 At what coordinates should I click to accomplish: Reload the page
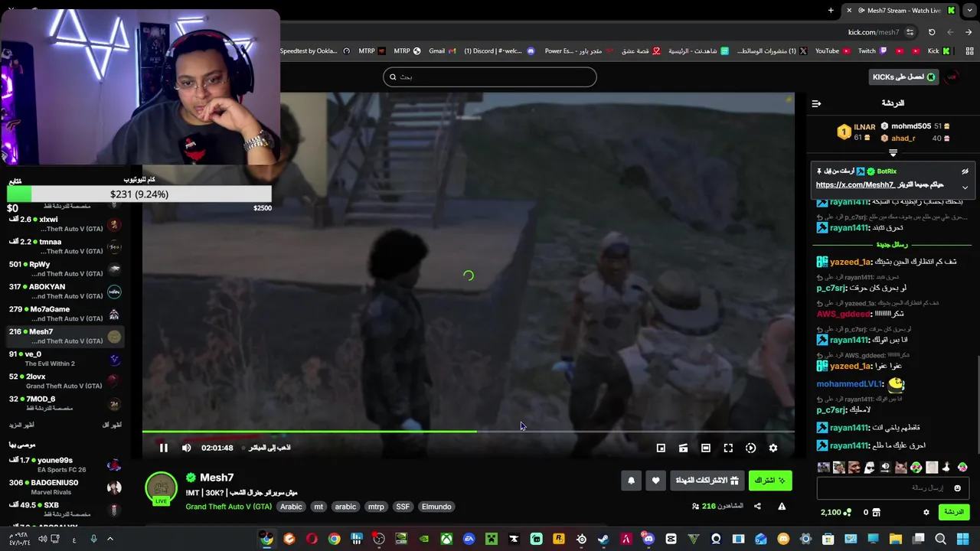(x=932, y=32)
